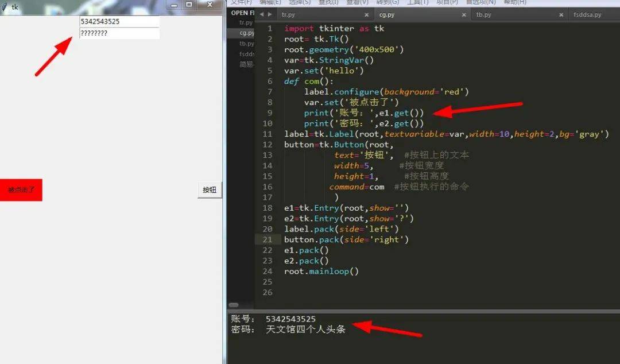Screen dimensions: 620x364
Task: Click var=tk.StringVar() code line
Action: (x=329, y=60)
